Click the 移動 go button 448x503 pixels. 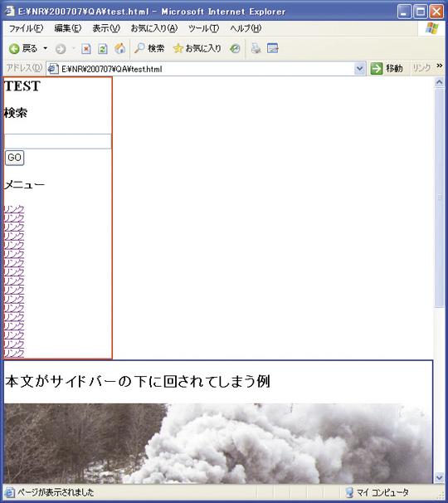point(387,68)
